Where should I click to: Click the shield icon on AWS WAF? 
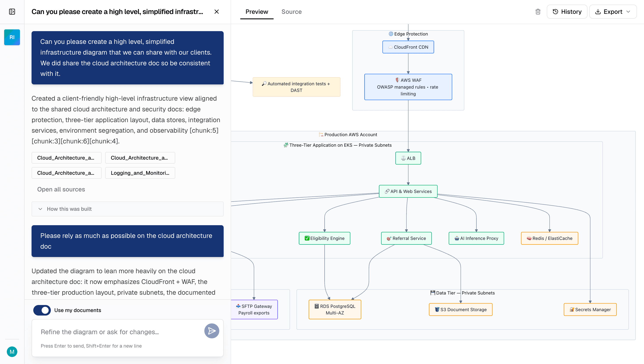tap(397, 80)
